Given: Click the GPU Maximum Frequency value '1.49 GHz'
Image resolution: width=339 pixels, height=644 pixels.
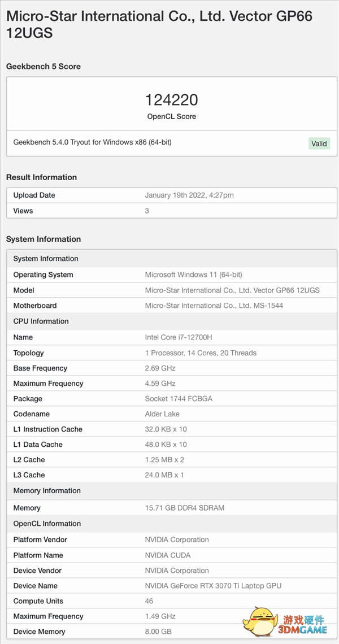Looking at the screenshot, I should (x=160, y=616).
